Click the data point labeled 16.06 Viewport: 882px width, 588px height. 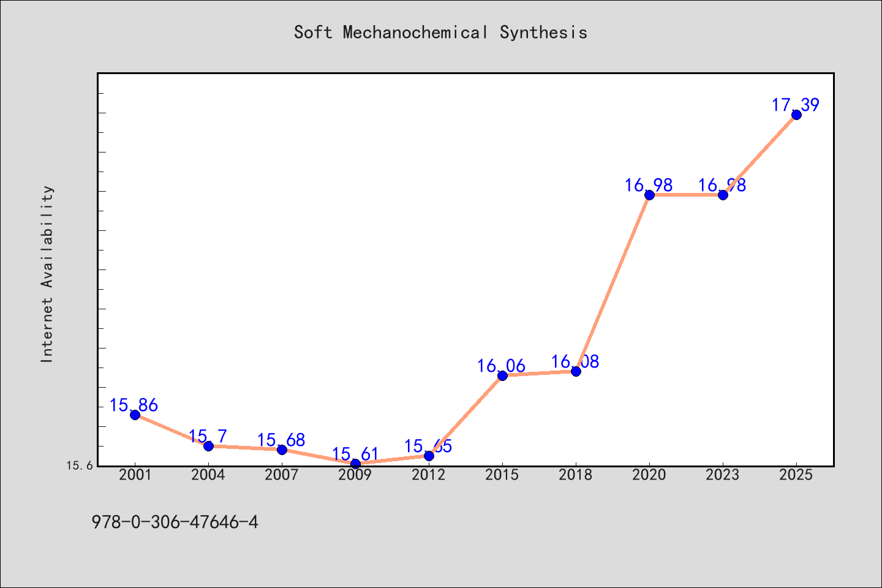pos(502,375)
